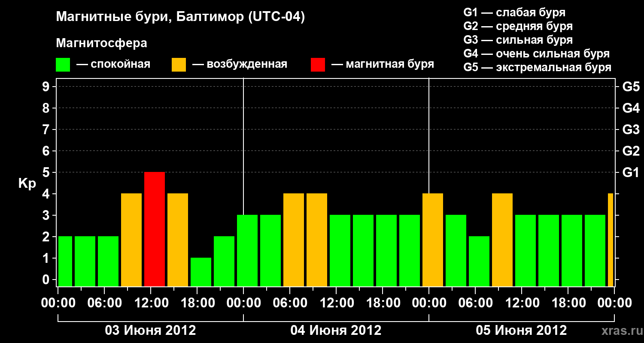Select the green bar starting 00:00 on 04 June
This screenshot has height=343, width=644.
click(247, 250)
